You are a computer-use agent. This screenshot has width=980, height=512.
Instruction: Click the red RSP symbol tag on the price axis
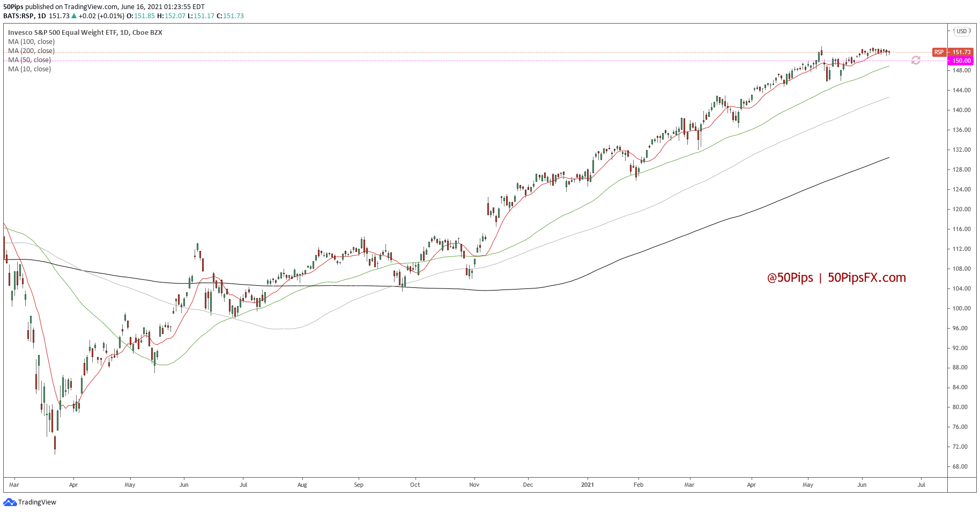(x=939, y=52)
